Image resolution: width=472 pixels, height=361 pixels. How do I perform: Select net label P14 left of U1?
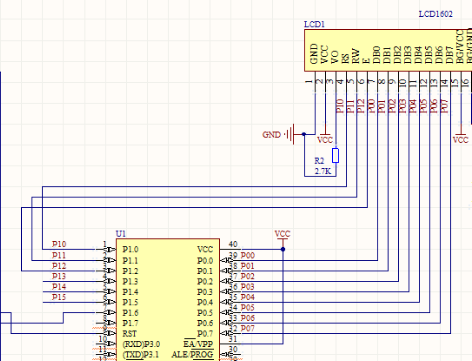pos(59,287)
